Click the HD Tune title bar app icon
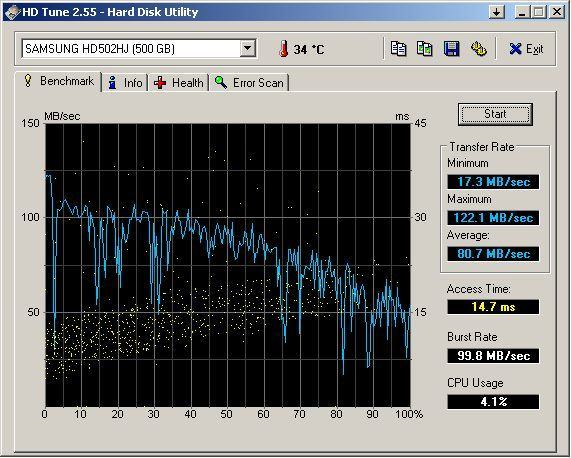This screenshot has width=571, height=458. 12,12
